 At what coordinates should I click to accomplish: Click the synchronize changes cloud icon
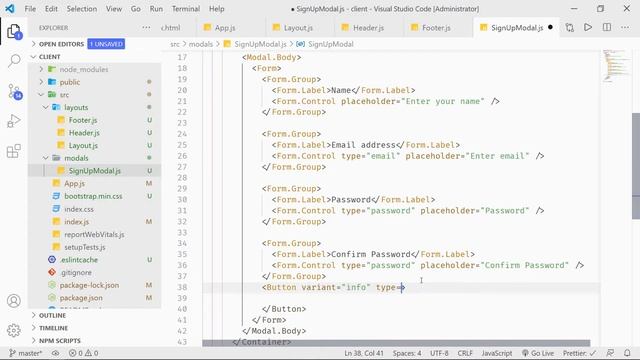click(x=56, y=353)
